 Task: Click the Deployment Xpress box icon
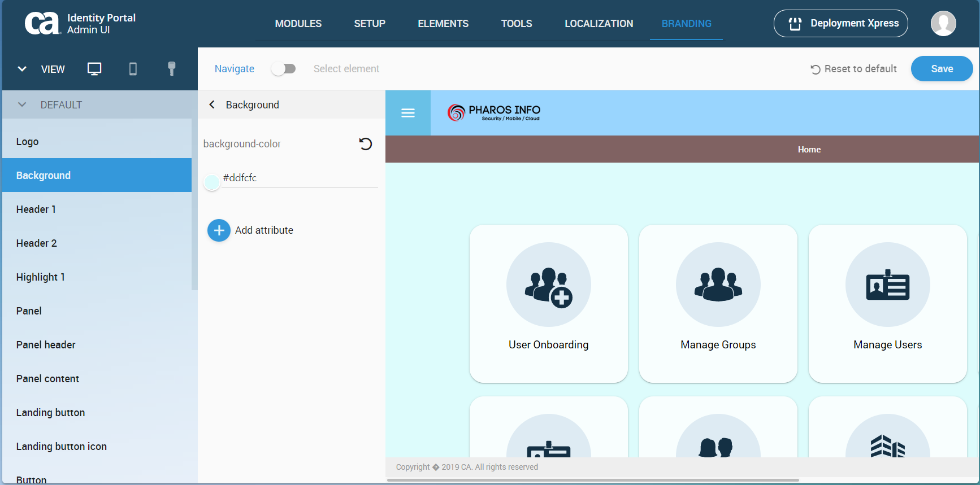(x=795, y=24)
